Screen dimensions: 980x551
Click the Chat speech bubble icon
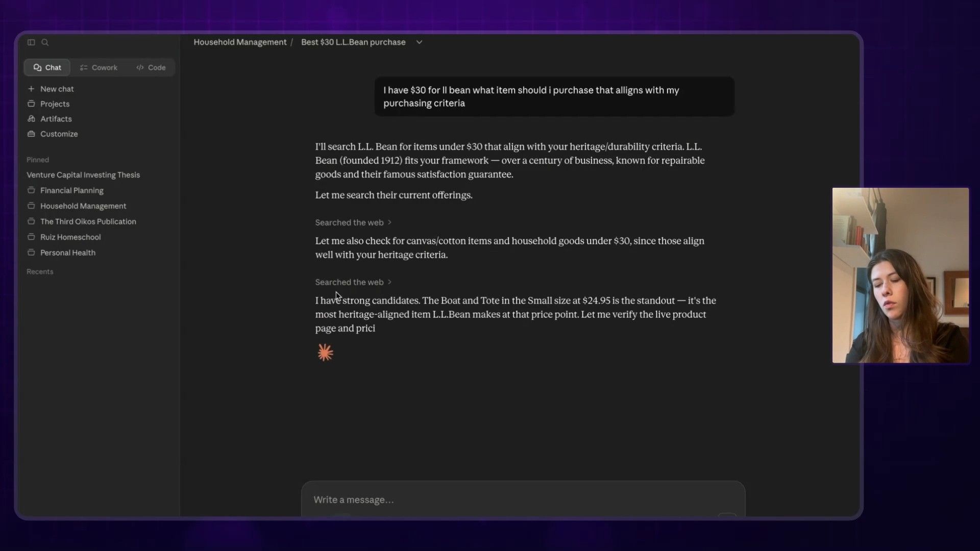[37, 67]
